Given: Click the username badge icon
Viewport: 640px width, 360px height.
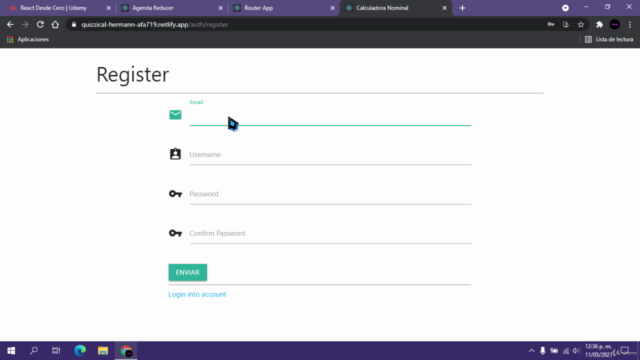Looking at the screenshot, I should point(175,154).
